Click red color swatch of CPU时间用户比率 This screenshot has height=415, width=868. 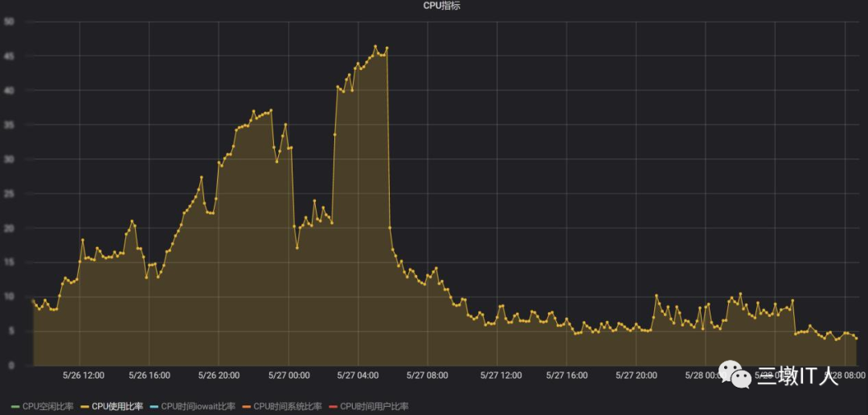pyautogui.click(x=333, y=407)
